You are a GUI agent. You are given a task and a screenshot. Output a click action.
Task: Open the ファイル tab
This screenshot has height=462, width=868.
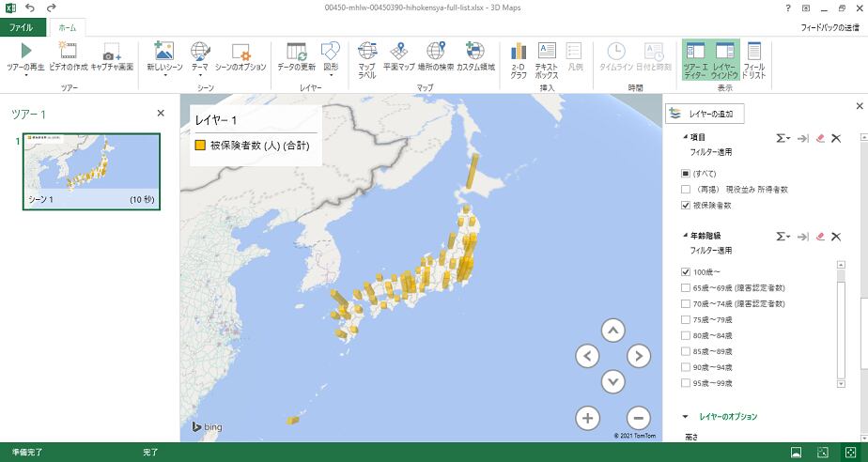[21, 28]
